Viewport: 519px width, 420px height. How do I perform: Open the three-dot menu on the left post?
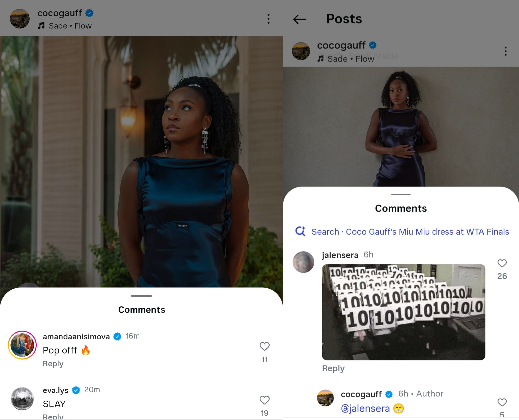coord(269,19)
